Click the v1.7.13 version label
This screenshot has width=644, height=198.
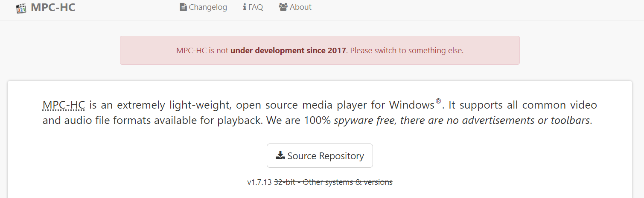(259, 182)
